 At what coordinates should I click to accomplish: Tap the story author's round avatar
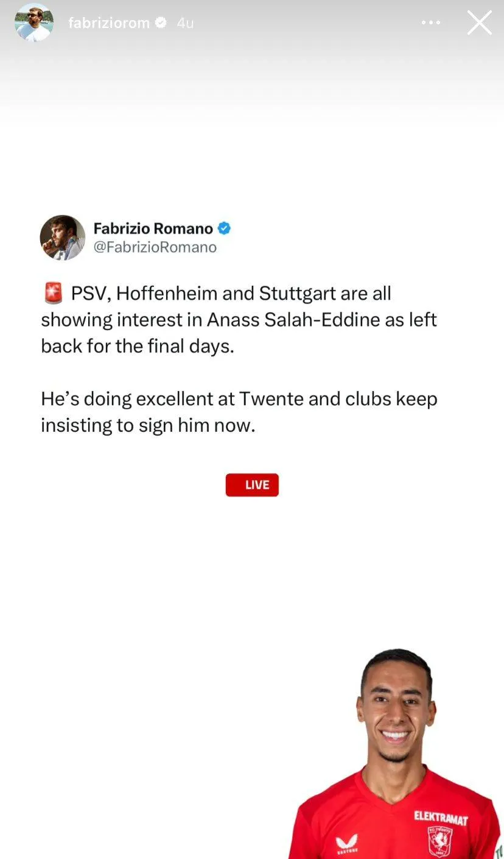34,23
